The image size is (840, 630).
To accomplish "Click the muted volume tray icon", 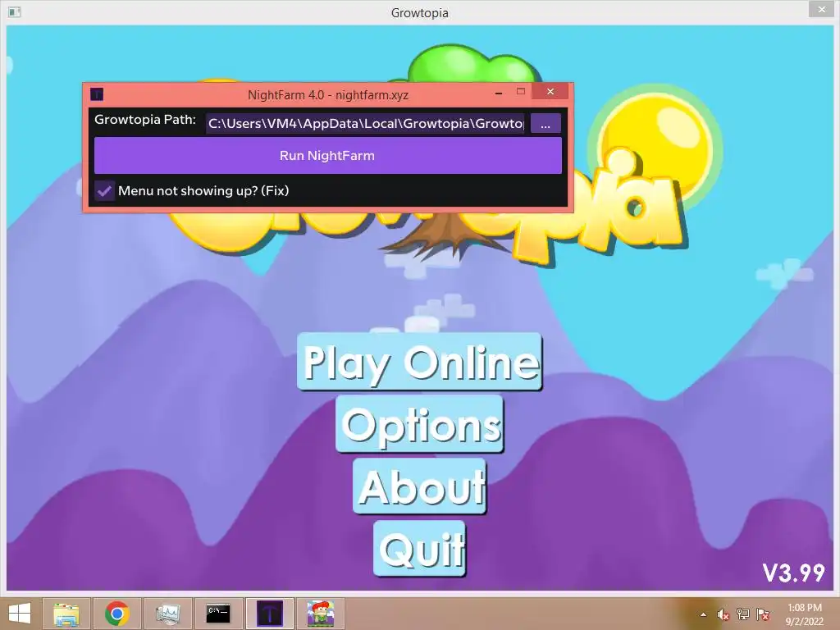I will (x=724, y=614).
